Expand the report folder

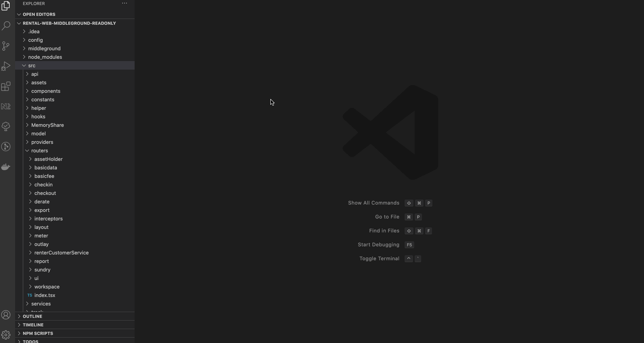tap(75, 261)
